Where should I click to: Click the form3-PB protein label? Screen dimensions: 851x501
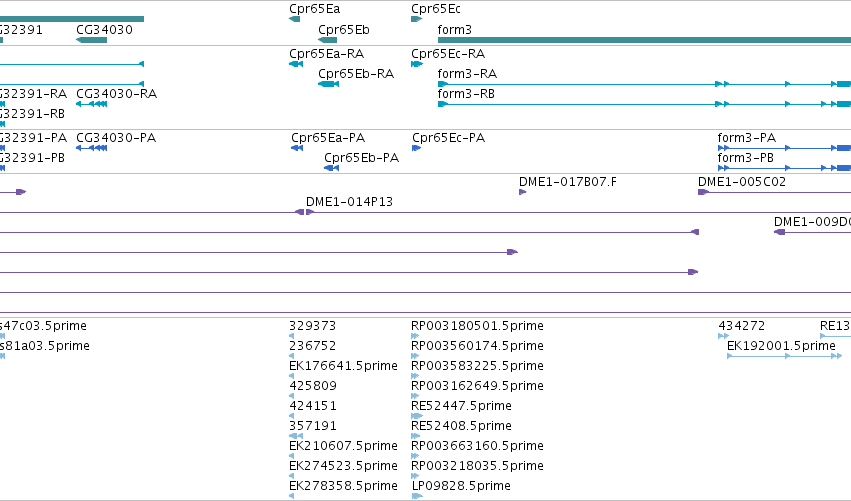click(746, 158)
